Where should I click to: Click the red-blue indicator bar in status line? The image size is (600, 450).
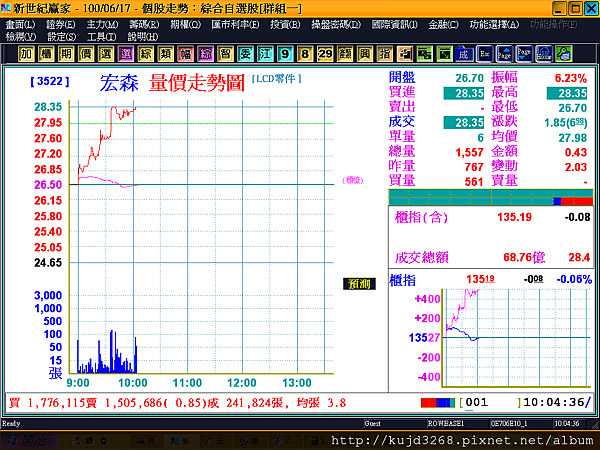point(438,403)
